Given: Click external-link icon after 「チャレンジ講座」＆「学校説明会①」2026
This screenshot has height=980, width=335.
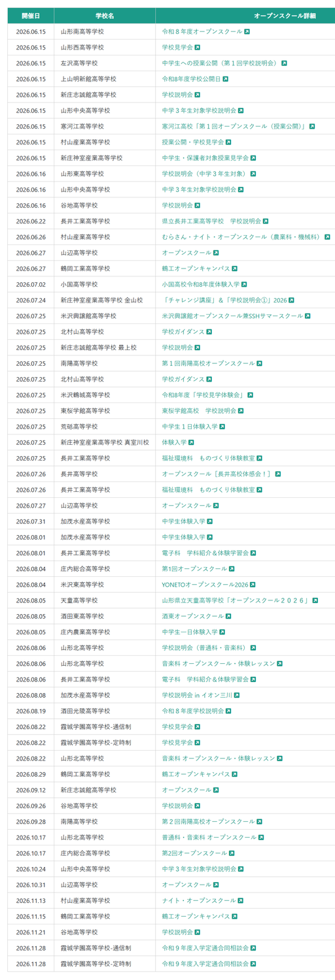Looking at the screenshot, I should tap(291, 301).
